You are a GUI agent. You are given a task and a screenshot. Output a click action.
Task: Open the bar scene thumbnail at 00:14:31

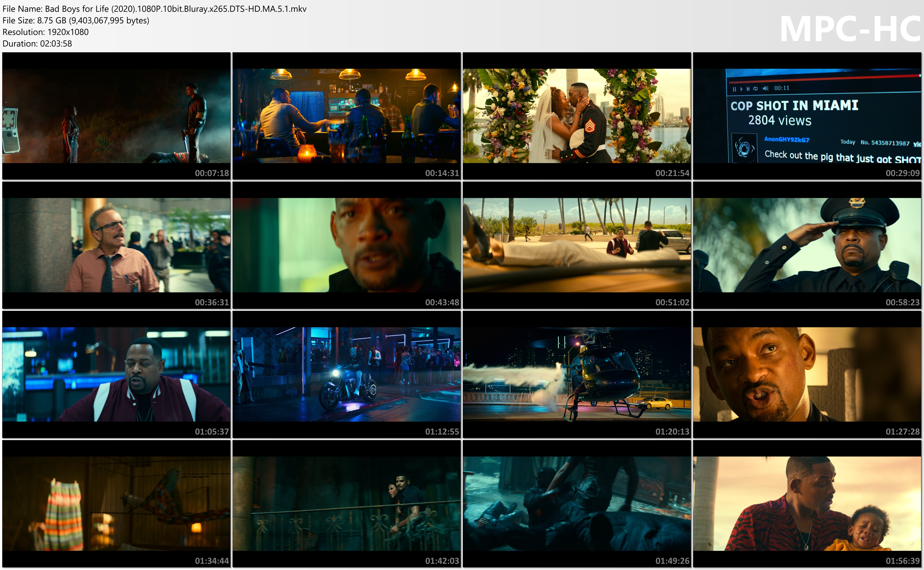[x=346, y=116]
